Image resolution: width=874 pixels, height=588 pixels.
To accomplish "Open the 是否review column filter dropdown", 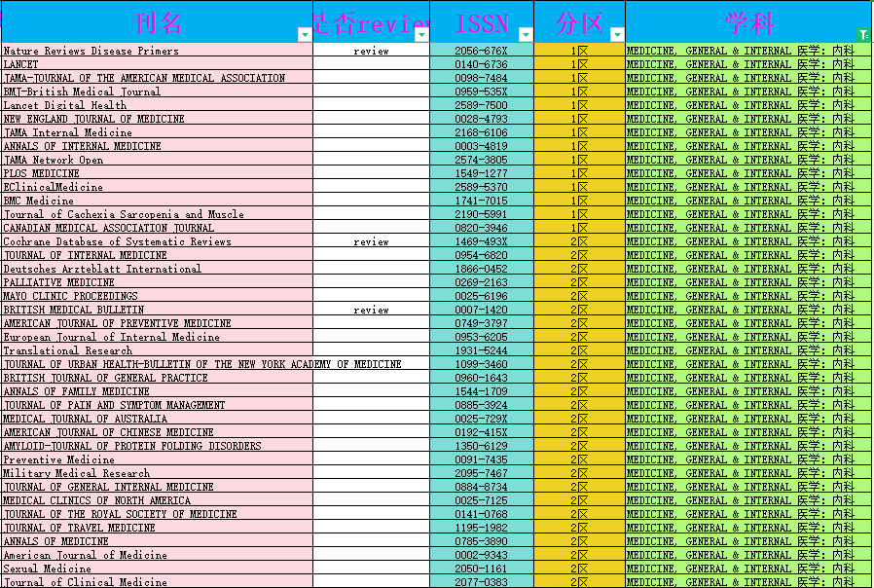I will 422,34.
